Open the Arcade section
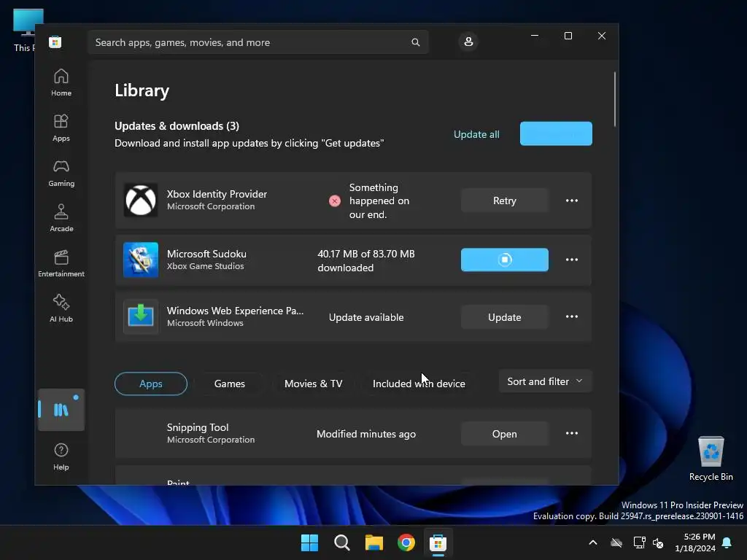 pos(61,218)
